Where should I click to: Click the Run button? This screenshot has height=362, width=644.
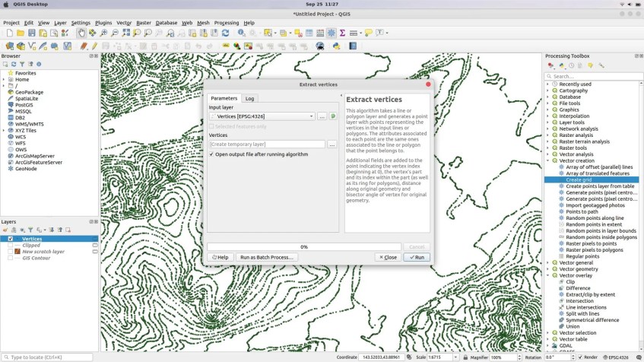[417, 257]
